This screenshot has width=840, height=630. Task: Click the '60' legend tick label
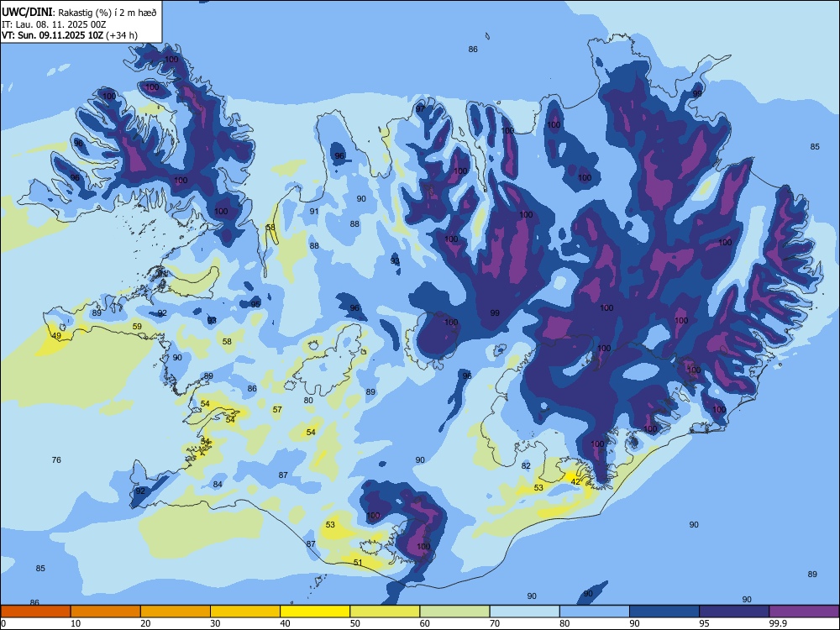coord(425,623)
